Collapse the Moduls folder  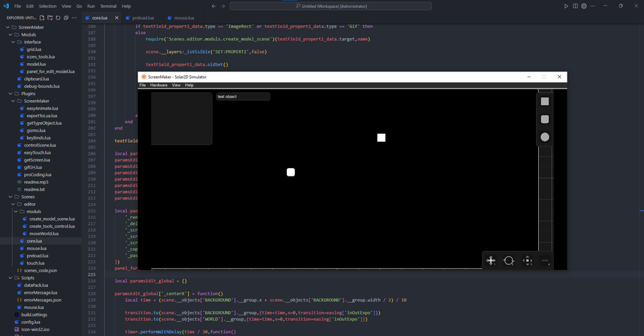(11, 34)
